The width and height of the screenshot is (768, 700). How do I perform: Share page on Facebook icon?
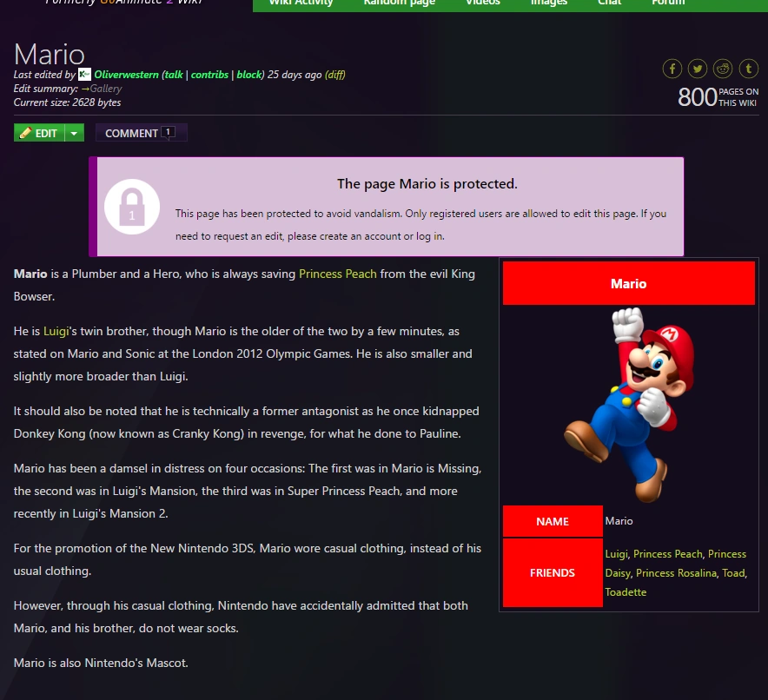(x=672, y=69)
